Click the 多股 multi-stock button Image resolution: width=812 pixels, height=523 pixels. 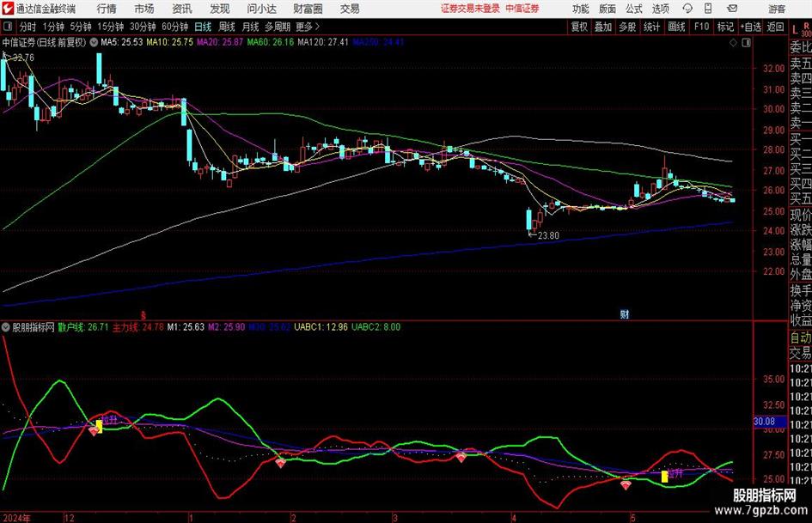coord(627,27)
